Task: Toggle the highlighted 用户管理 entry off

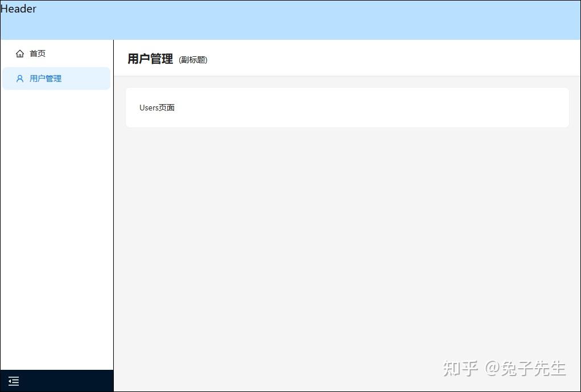Action: 46,78
